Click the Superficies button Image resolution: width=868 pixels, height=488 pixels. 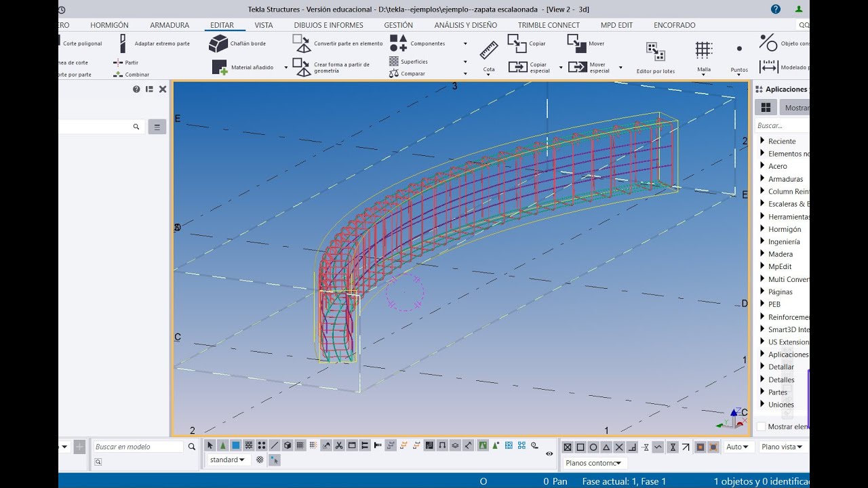408,62
